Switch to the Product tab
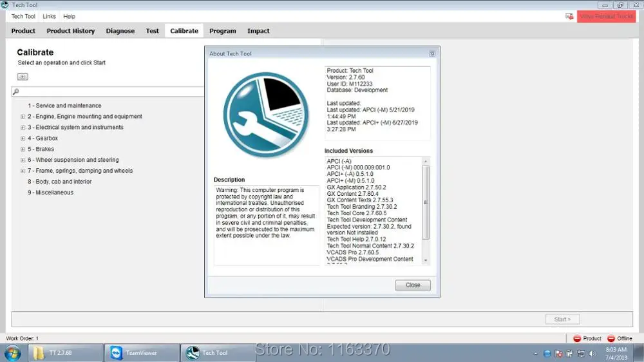This screenshot has width=644, height=362. tap(23, 31)
